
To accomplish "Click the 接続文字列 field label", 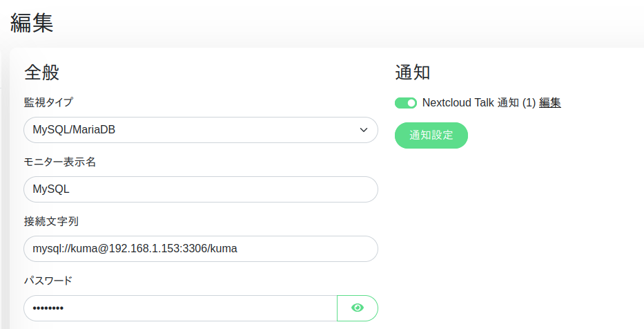I will pyautogui.click(x=51, y=221).
